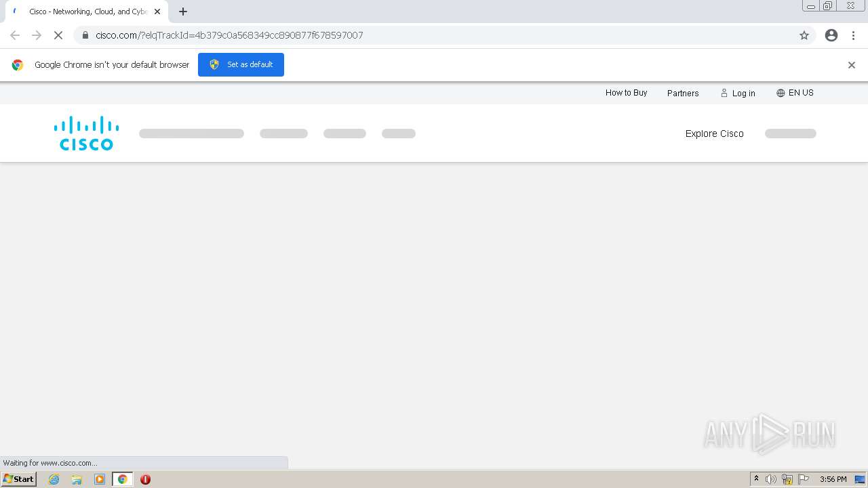The width and height of the screenshot is (868, 488).
Task: Open Windows Explorer folder from taskbar
Action: click(x=77, y=479)
